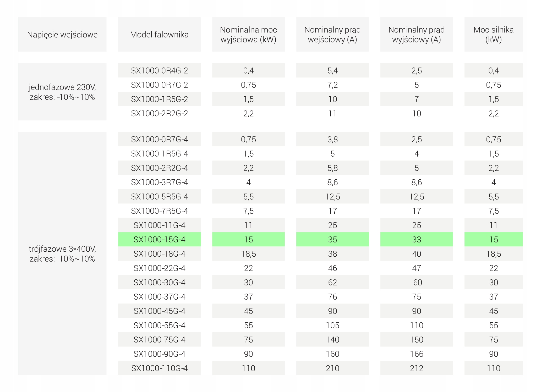Click the highlighted SX1000-15G-4 model cell
Screen dimensions: 541x392
coord(159,239)
